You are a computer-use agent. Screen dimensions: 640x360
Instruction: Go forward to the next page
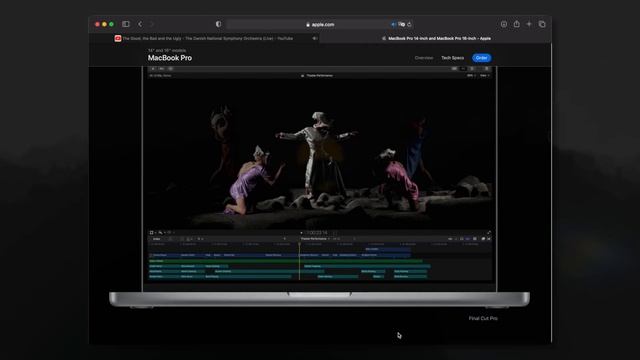pyautogui.click(x=152, y=24)
